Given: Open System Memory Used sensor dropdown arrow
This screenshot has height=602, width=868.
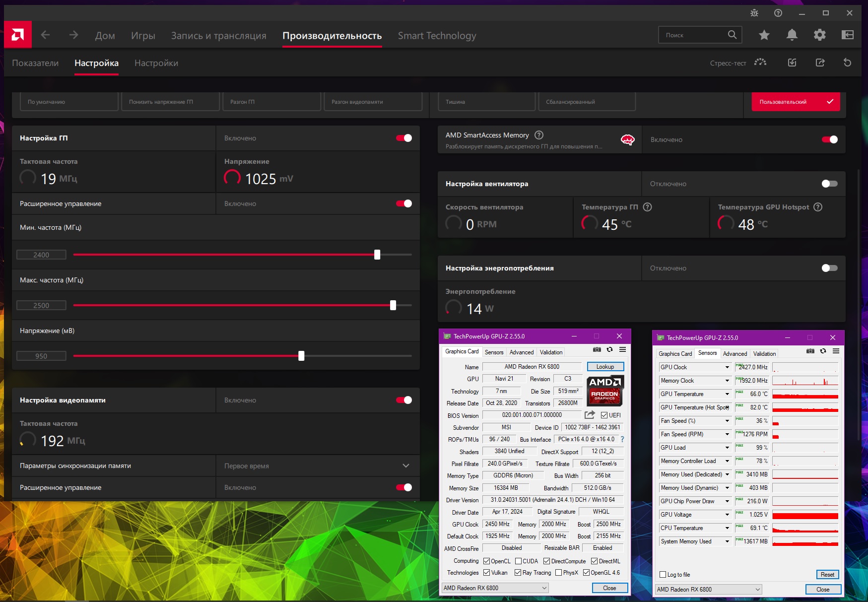Looking at the screenshot, I should 727,541.
